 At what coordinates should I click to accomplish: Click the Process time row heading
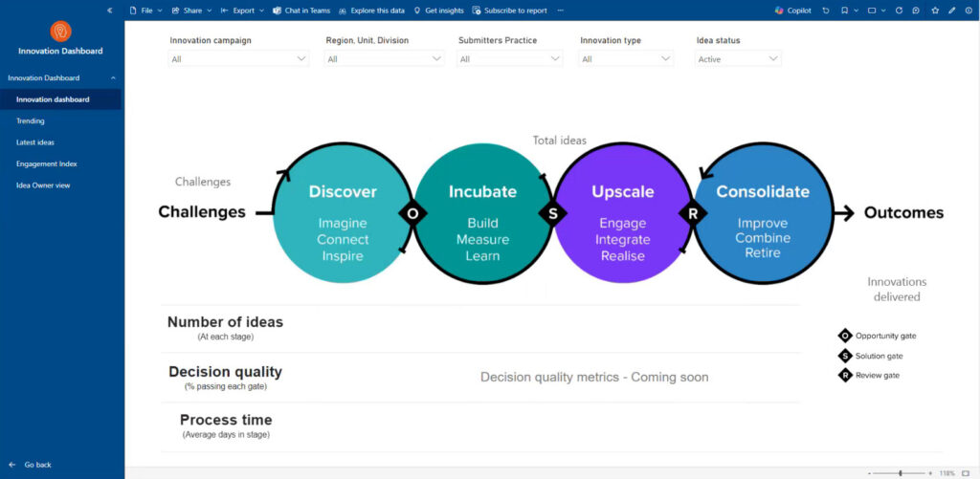(226, 420)
